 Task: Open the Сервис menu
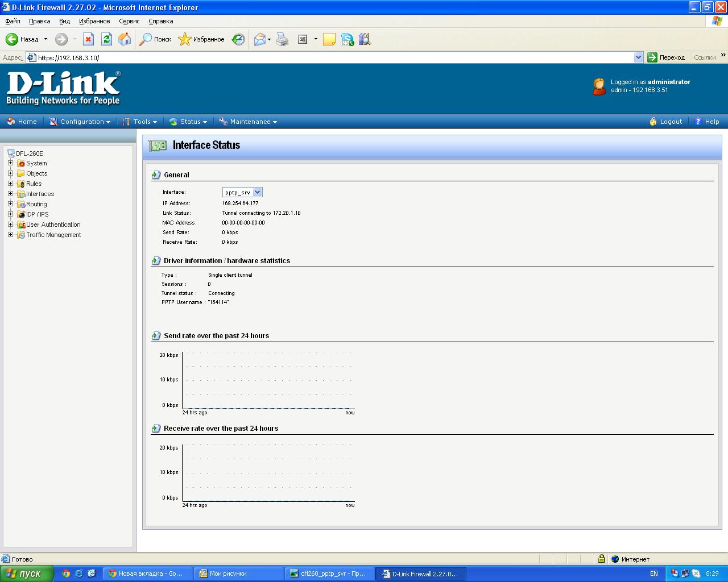129,21
